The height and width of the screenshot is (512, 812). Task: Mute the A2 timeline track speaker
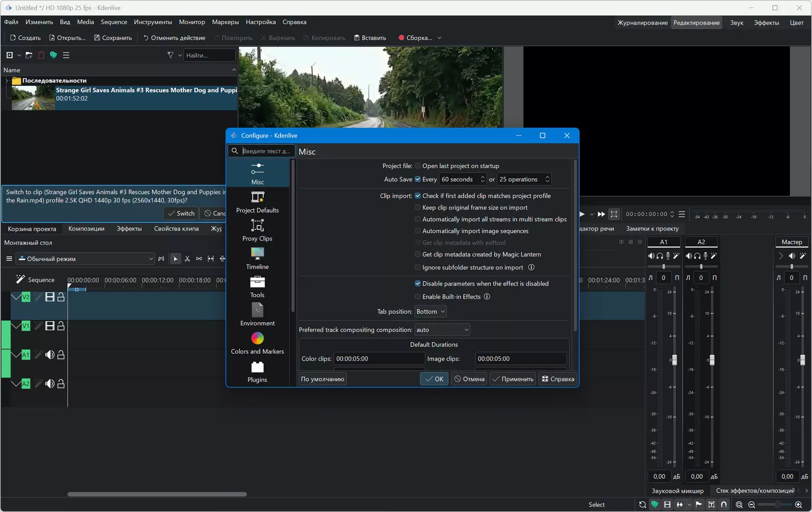(50, 384)
